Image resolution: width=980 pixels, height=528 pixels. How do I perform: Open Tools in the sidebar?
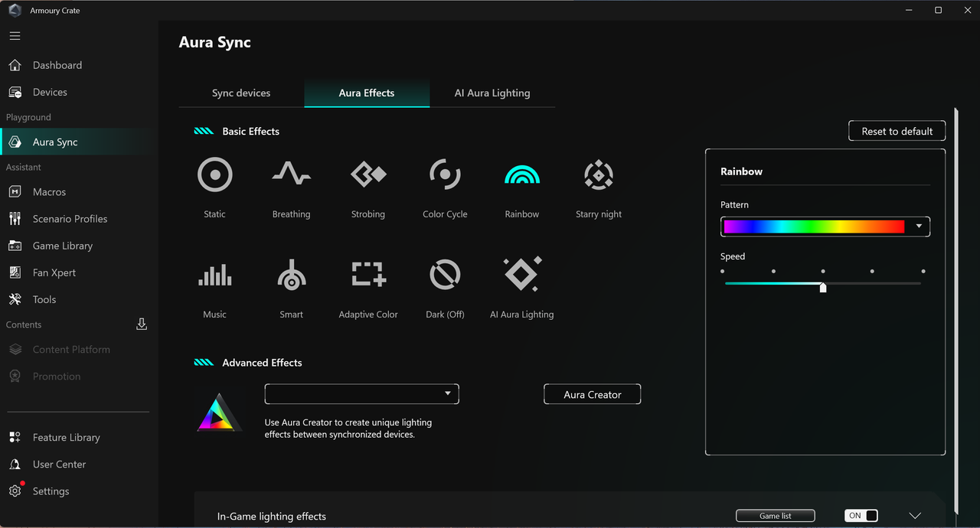75,299
